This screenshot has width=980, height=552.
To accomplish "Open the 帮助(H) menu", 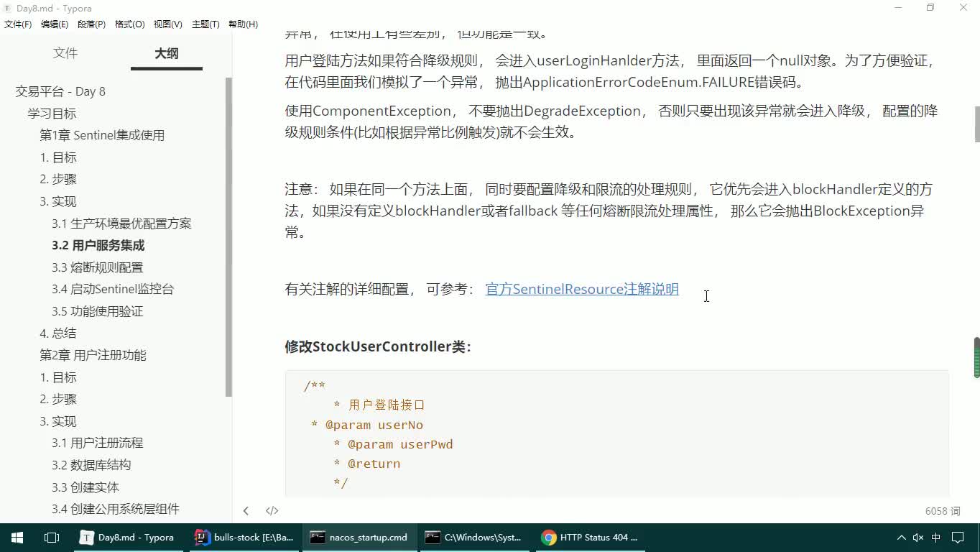I will pos(243,24).
